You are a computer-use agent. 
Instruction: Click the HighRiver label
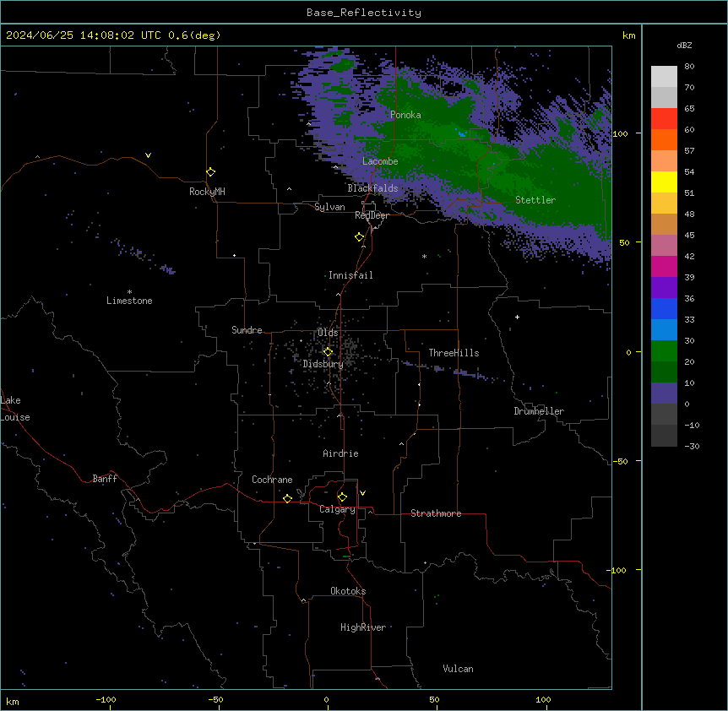point(363,627)
